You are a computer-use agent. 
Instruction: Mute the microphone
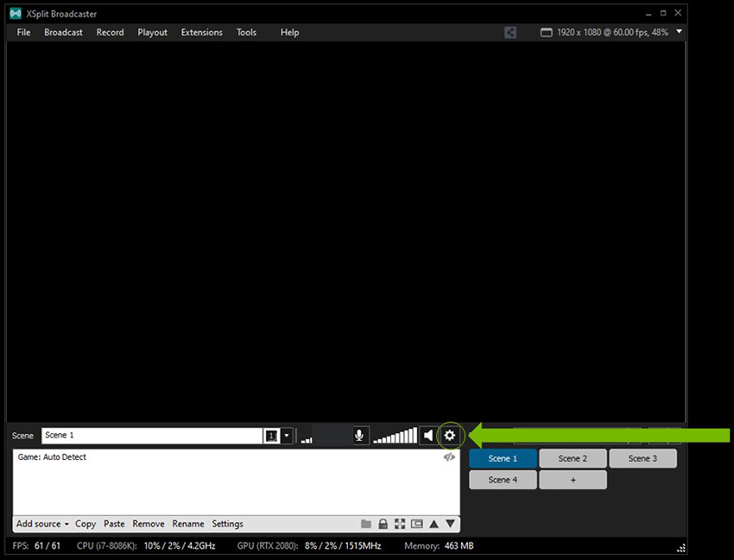[x=360, y=436]
